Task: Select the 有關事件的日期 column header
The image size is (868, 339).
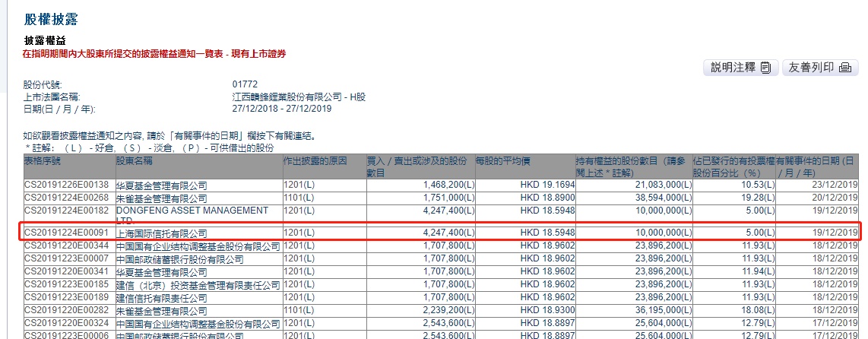Action: tap(817, 166)
